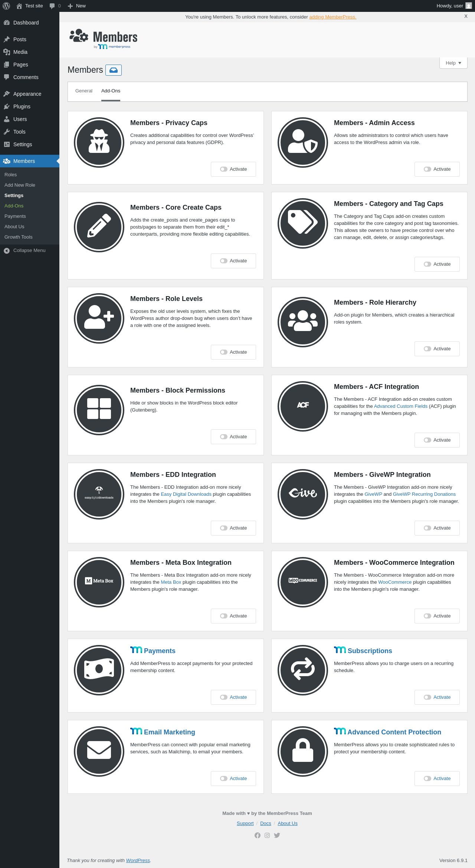
Task: Collapse the admin sidebar menu
Action: (x=30, y=250)
